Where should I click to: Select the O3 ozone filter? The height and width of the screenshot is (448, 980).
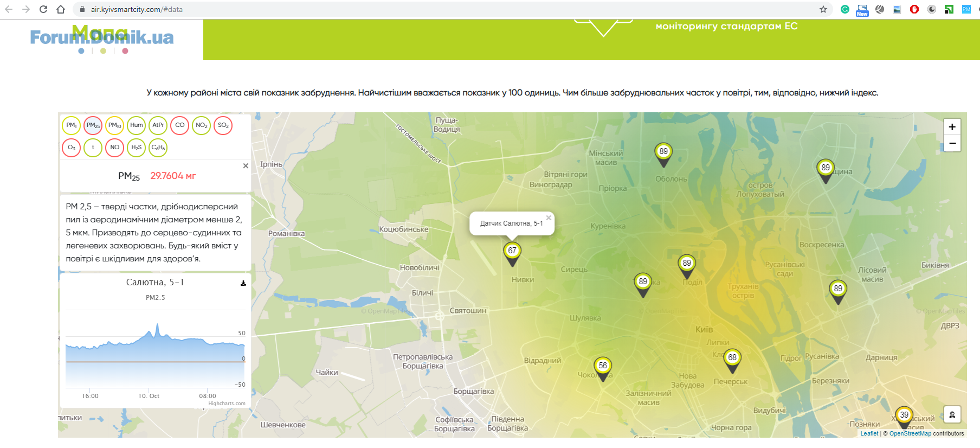[x=71, y=148]
